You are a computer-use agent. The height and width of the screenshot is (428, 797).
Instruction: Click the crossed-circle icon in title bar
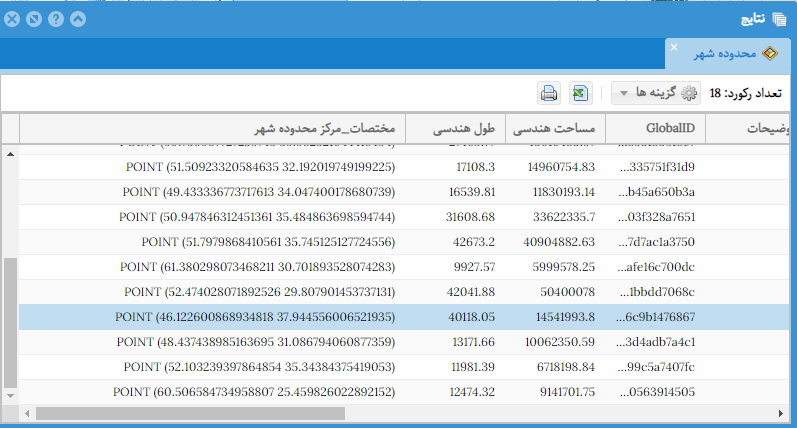pos(33,19)
